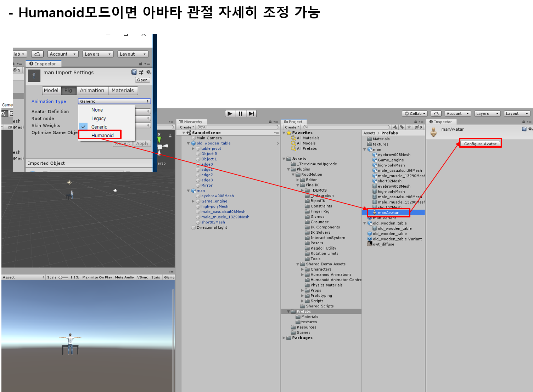The height and width of the screenshot is (392, 533).
Task: Click the cloud button in the Import Settings window
Action: tap(37, 54)
